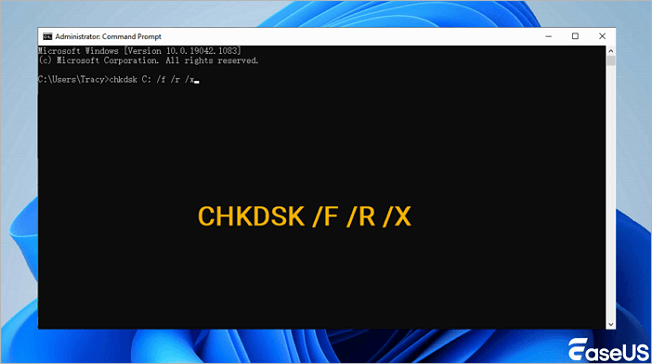Screen dimensions: 652x364
Task: Click the 'Microsoft Windows [Version 10.0.19042.1083]' line
Action: [x=140, y=51]
